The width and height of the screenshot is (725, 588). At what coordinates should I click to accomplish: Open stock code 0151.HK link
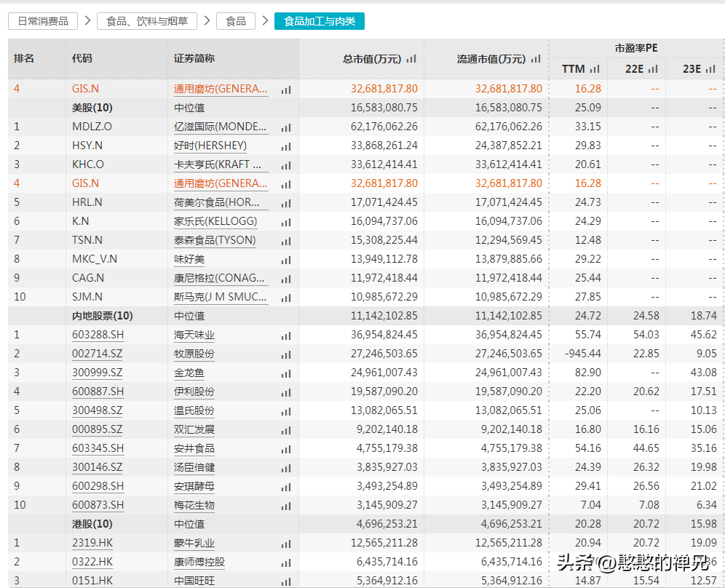click(92, 581)
